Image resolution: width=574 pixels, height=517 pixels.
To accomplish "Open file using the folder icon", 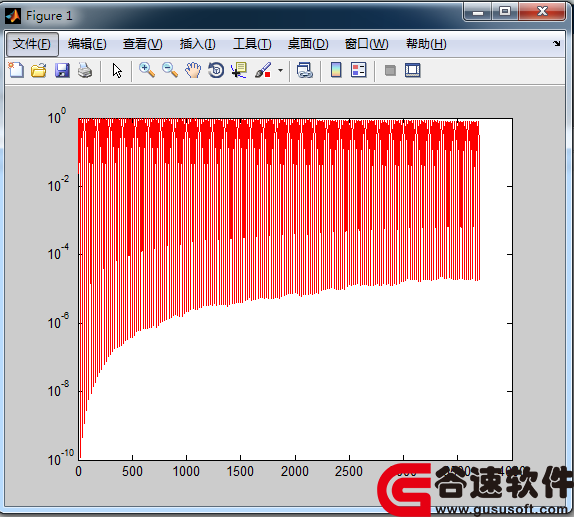I will click(39, 70).
